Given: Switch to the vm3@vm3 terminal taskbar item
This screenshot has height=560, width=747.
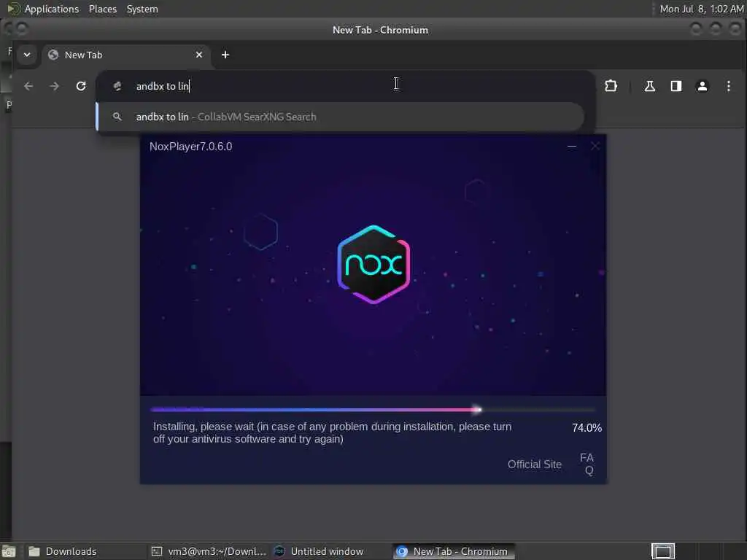Looking at the screenshot, I should (x=208, y=551).
